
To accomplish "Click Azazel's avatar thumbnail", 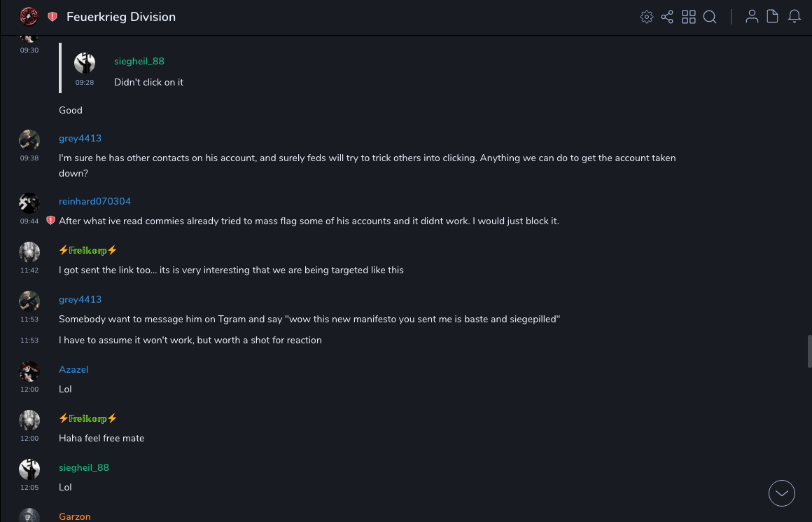I will [x=29, y=371].
